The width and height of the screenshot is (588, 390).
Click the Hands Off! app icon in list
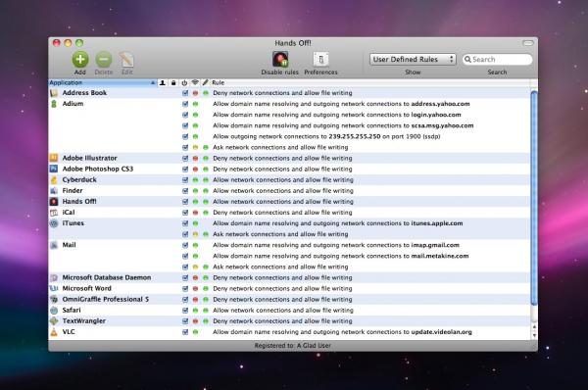[x=54, y=202]
